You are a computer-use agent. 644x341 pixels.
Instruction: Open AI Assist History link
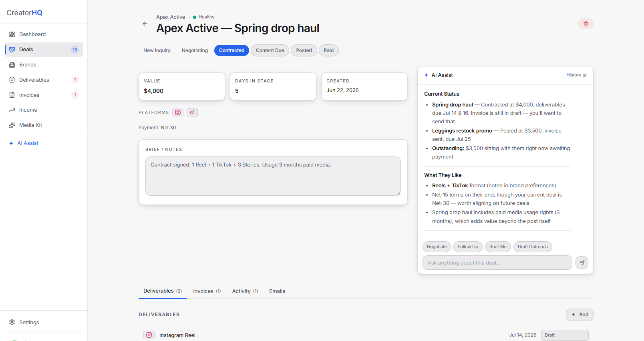click(576, 75)
